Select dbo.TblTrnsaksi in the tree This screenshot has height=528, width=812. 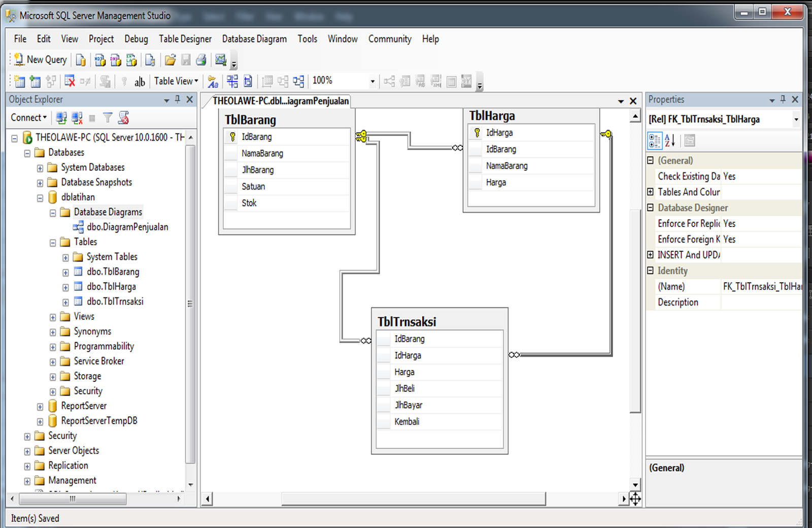click(115, 302)
